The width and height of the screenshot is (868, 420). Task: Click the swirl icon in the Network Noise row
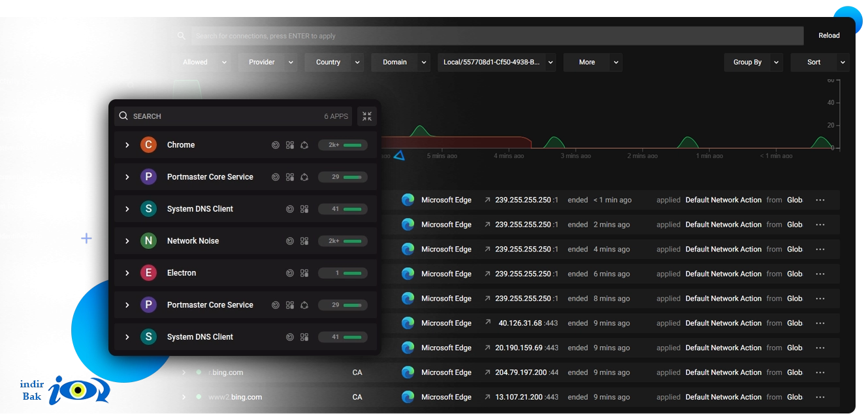tap(290, 241)
